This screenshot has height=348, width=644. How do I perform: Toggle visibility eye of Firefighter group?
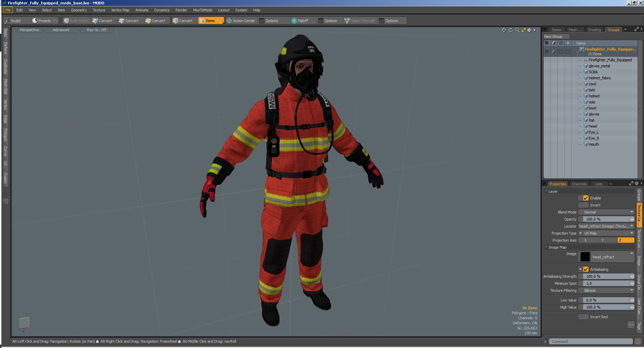(x=547, y=52)
